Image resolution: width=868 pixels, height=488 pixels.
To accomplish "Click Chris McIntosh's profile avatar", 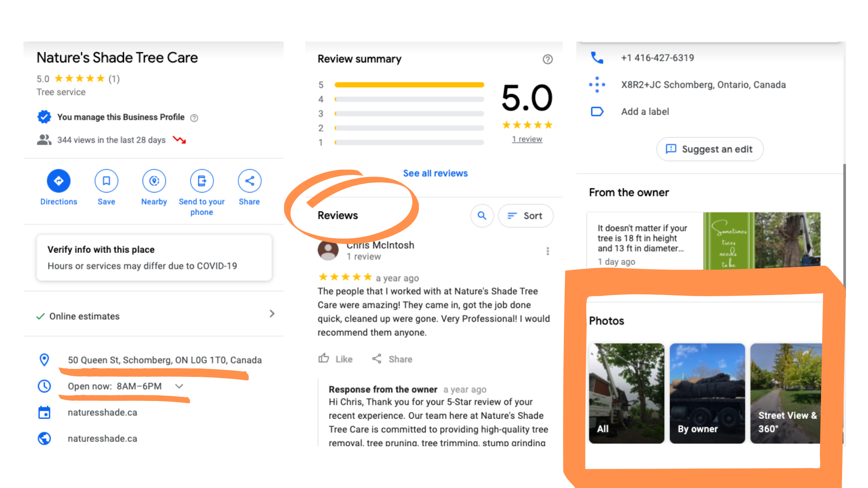I will point(328,250).
